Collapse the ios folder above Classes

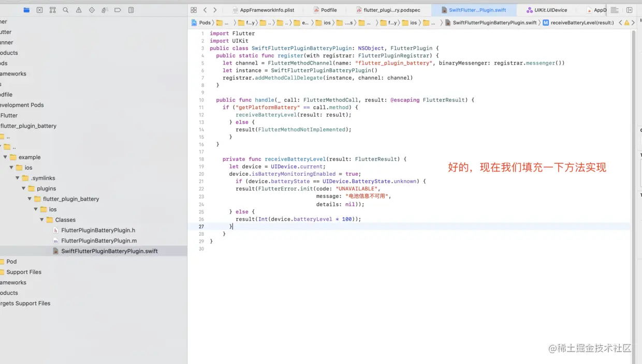(x=36, y=209)
